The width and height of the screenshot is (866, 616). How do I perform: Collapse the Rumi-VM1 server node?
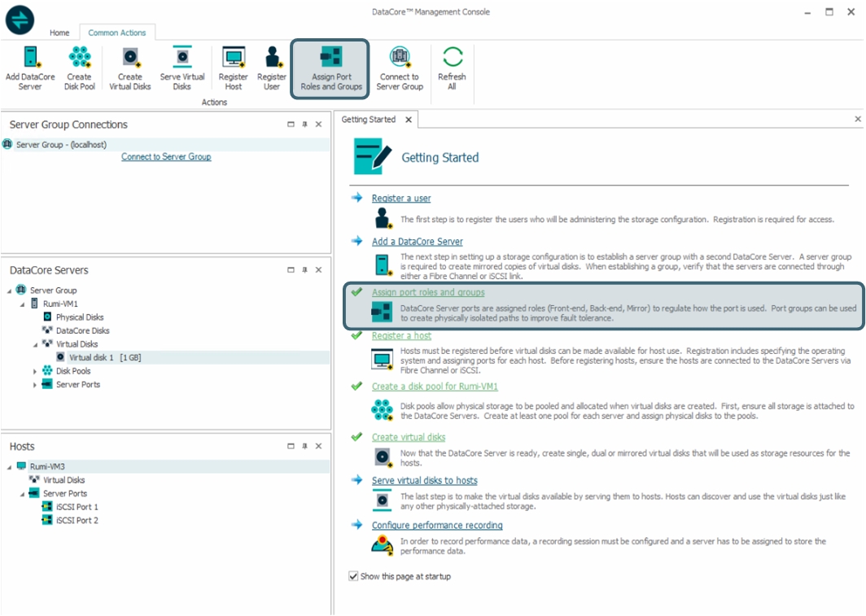pyautogui.click(x=23, y=304)
